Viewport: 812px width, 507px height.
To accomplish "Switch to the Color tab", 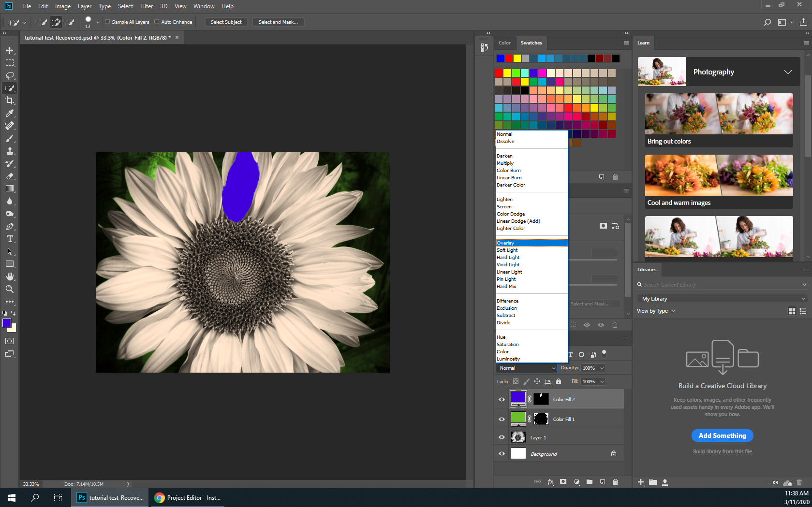I will tap(504, 43).
